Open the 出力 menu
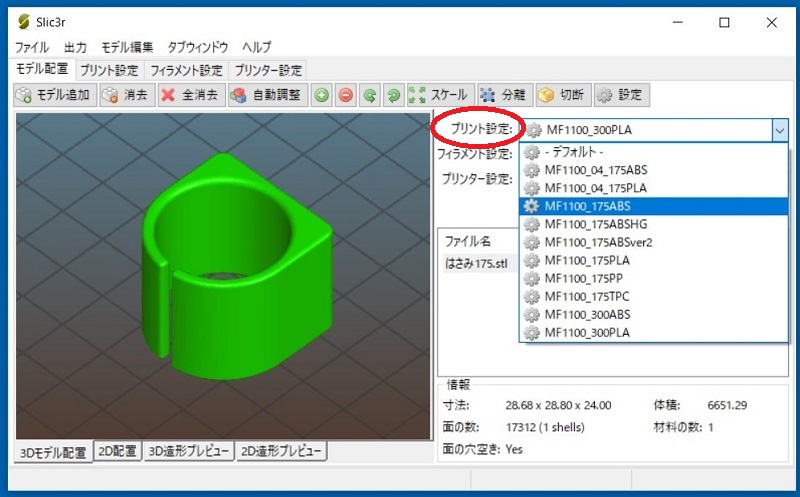This screenshot has width=800, height=497. coord(75,47)
